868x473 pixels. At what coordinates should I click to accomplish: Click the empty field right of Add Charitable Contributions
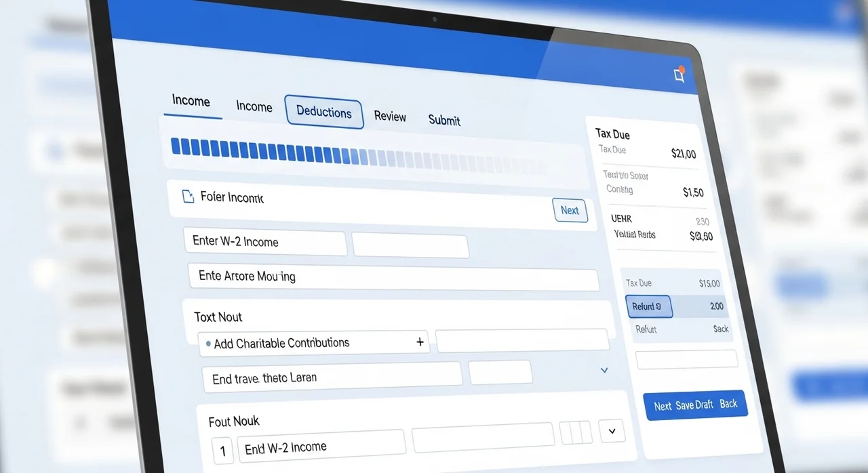(522, 341)
